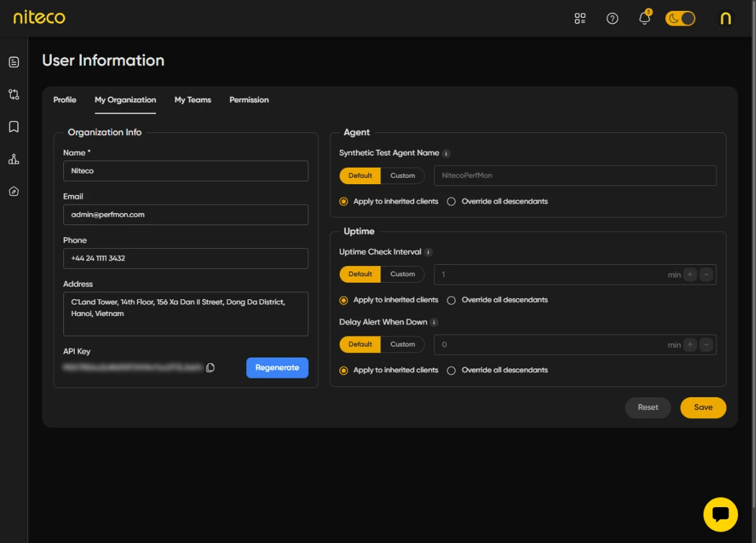The width and height of the screenshot is (756, 543).
Task: Open the user avatar menu
Action: pyautogui.click(x=725, y=19)
